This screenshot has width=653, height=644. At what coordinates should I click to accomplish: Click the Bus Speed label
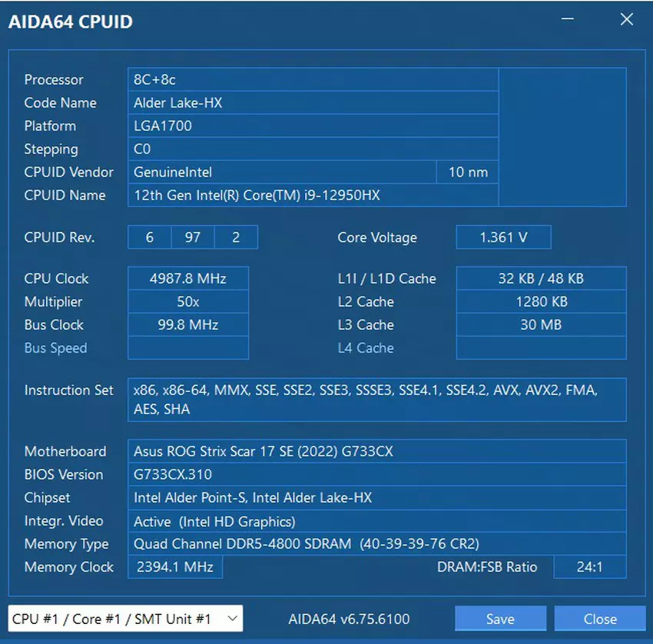(55, 348)
